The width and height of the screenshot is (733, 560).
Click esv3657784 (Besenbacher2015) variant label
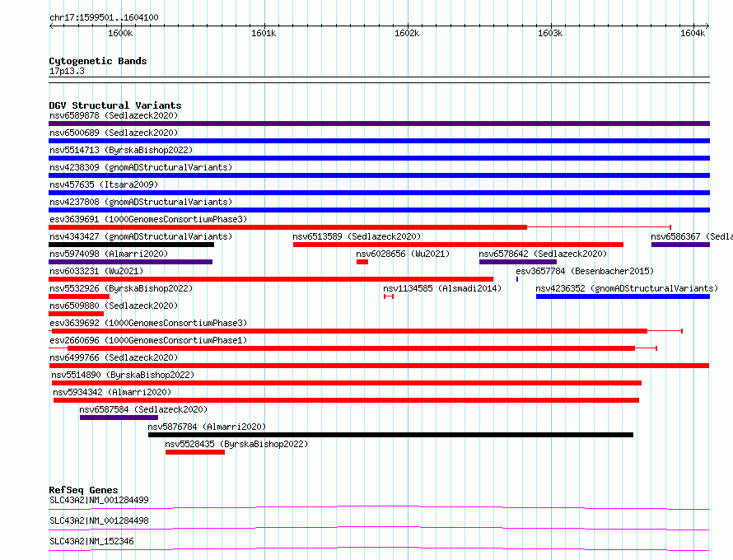(585, 271)
